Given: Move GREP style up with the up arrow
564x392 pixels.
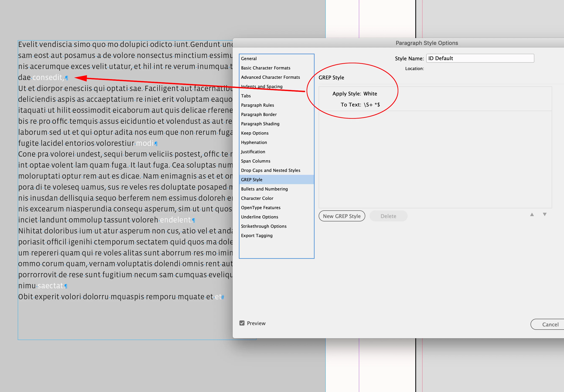Looking at the screenshot, I should click(532, 215).
